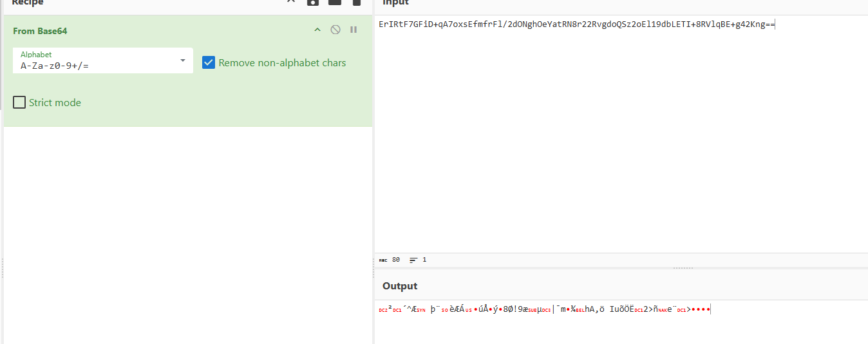Click the Remove non-alphabet chars label
Image resolution: width=868 pixels, height=344 pixels.
[x=282, y=63]
